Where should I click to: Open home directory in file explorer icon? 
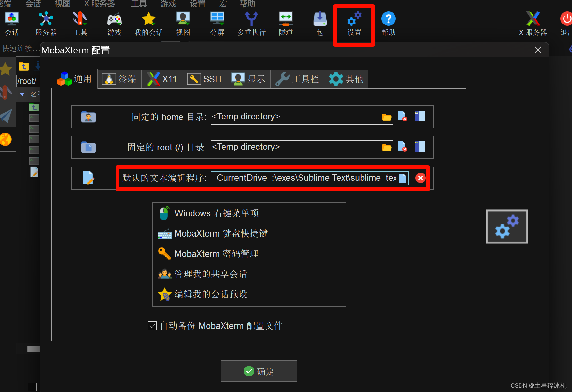tap(420, 116)
